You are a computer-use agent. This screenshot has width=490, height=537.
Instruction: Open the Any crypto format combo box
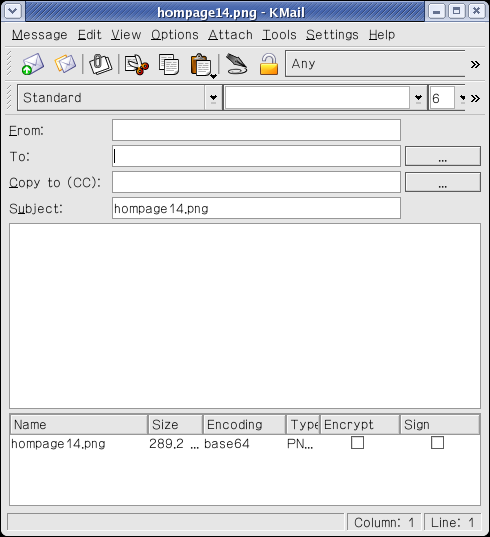click(x=375, y=64)
